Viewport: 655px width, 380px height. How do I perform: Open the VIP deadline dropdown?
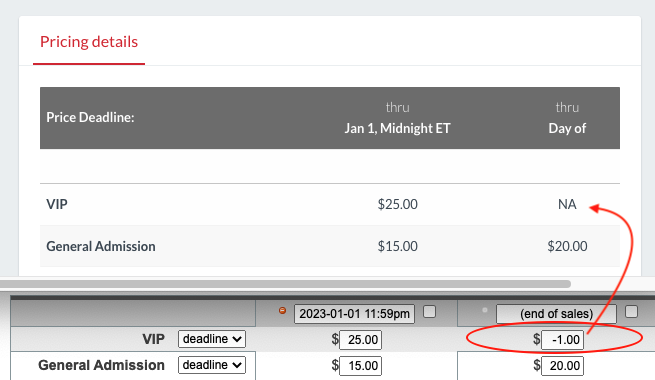click(212, 339)
